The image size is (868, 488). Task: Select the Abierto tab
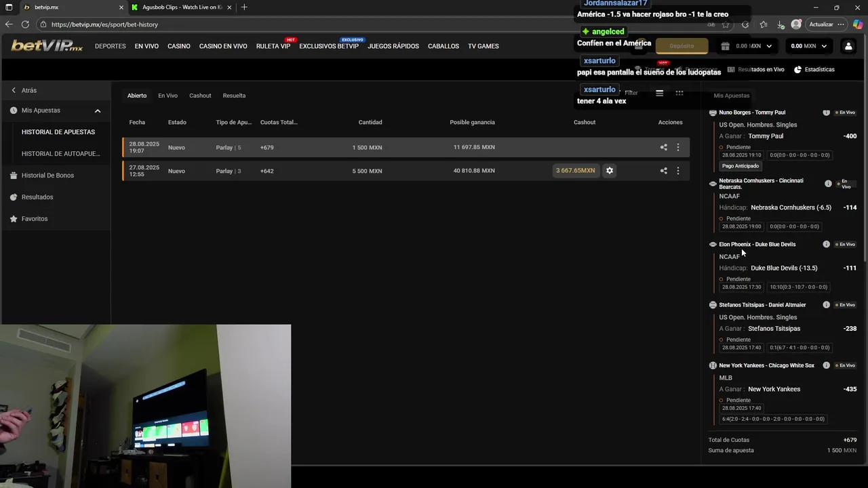[x=137, y=96]
